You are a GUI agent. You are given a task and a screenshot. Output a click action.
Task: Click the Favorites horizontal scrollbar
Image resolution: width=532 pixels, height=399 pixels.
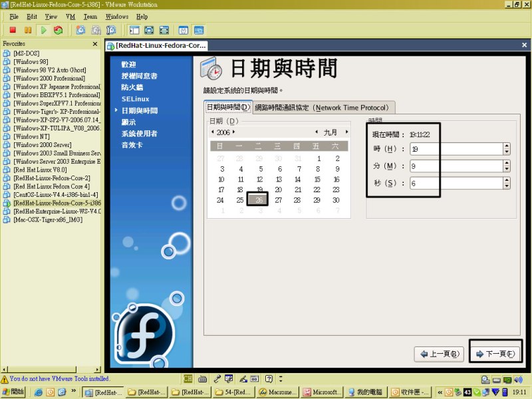(51, 369)
